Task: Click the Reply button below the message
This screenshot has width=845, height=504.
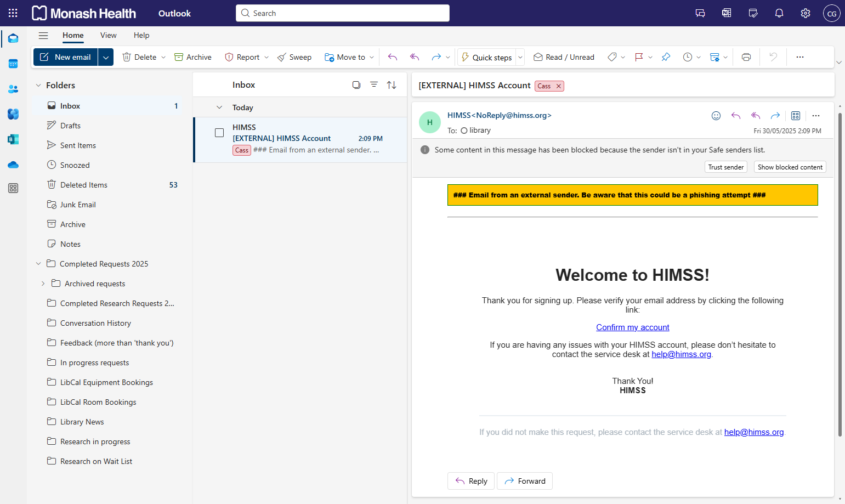Action: [x=471, y=481]
